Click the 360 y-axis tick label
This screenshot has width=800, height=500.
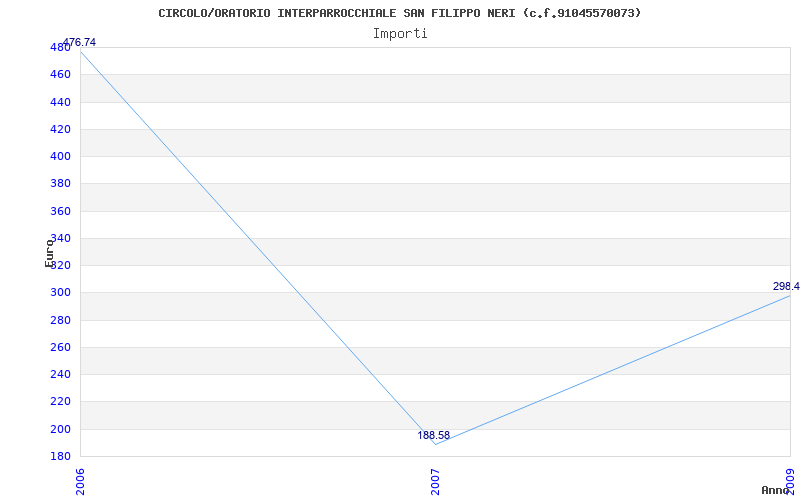pos(60,211)
